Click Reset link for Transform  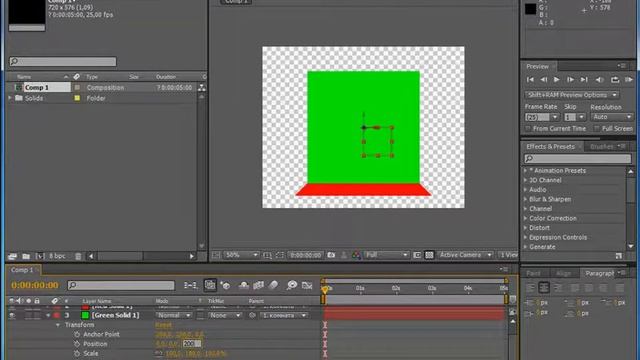click(163, 325)
